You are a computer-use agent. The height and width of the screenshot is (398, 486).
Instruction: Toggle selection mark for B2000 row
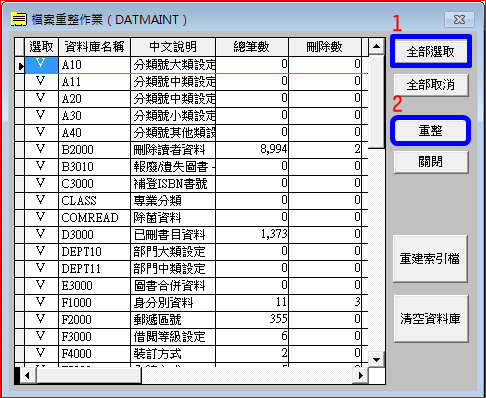[x=41, y=150]
